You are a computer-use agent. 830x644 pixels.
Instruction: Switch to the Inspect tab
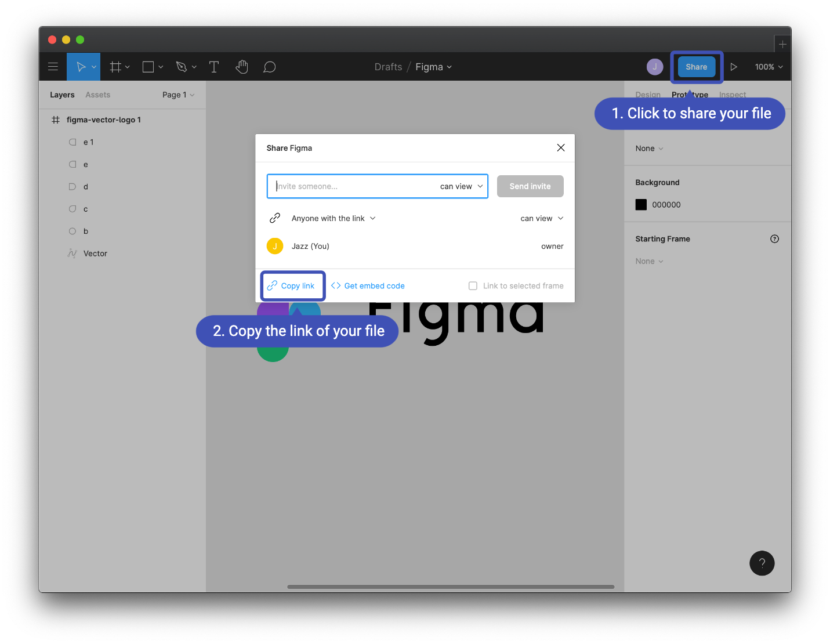coord(733,95)
